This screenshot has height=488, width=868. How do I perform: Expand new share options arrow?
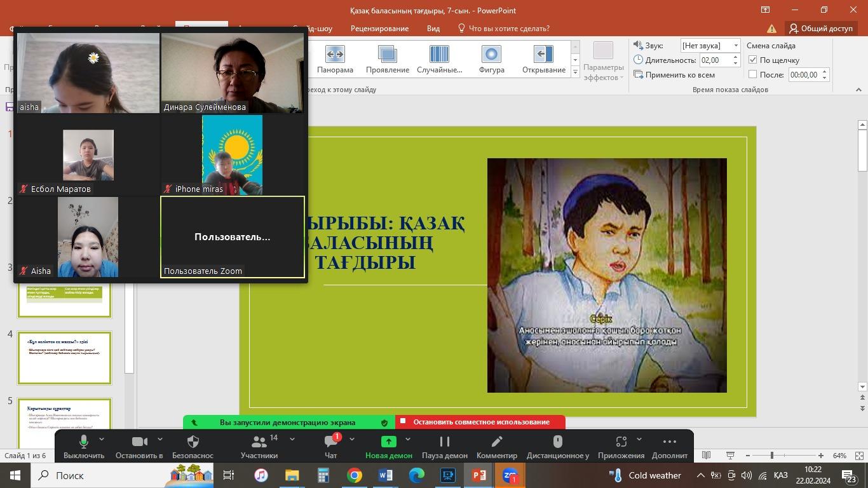tap(407, 439)
